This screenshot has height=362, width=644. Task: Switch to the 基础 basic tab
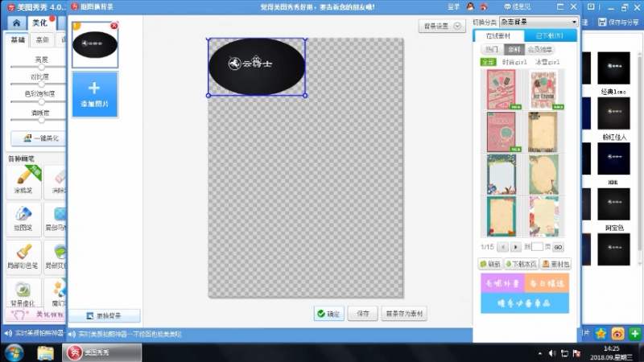tap(18, 39)
